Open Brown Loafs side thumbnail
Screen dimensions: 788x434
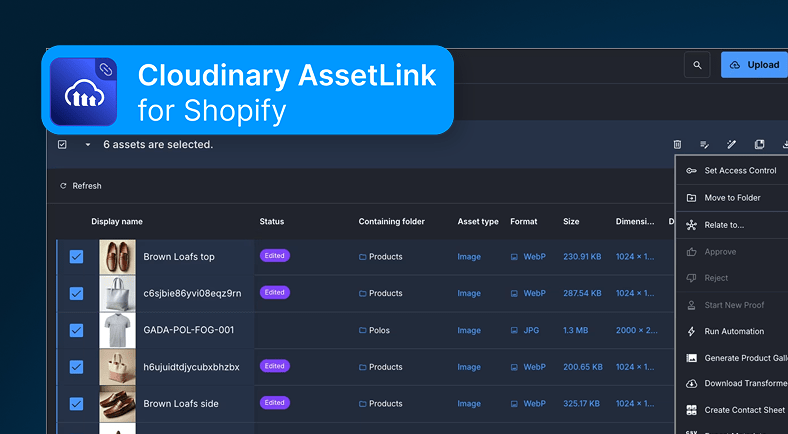click(x=117, y=404)
